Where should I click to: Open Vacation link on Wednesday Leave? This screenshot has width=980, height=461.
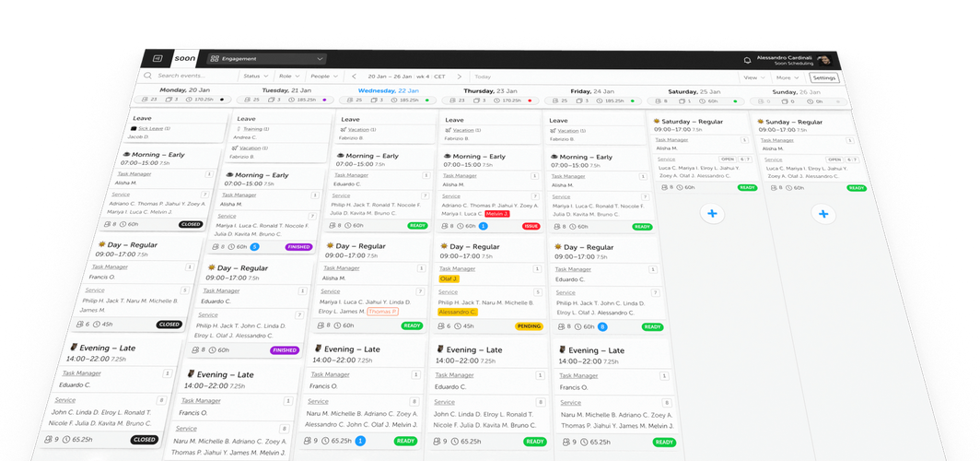tap(358, 129)
